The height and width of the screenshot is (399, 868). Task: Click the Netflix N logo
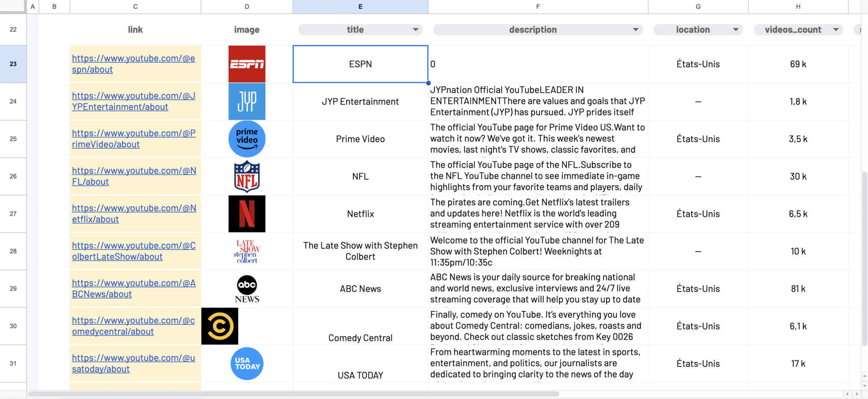pos(247,214)
